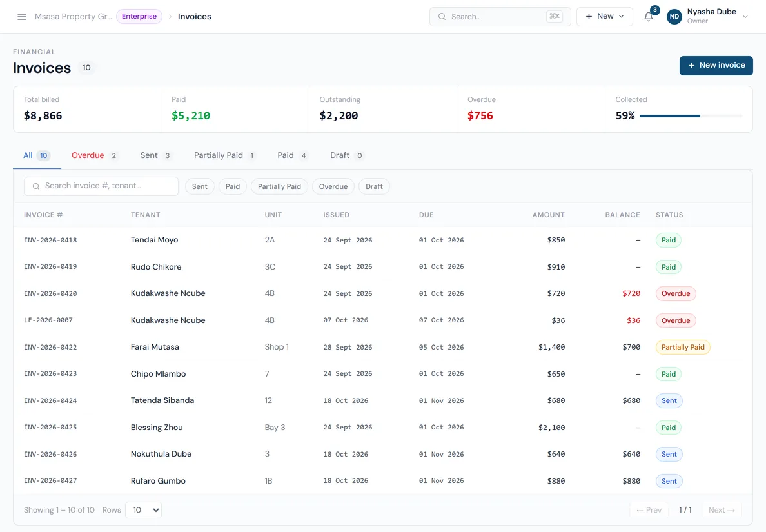The image size is (766, 532).
Task: Click the Due column header
Action: (x=426, y=215)
